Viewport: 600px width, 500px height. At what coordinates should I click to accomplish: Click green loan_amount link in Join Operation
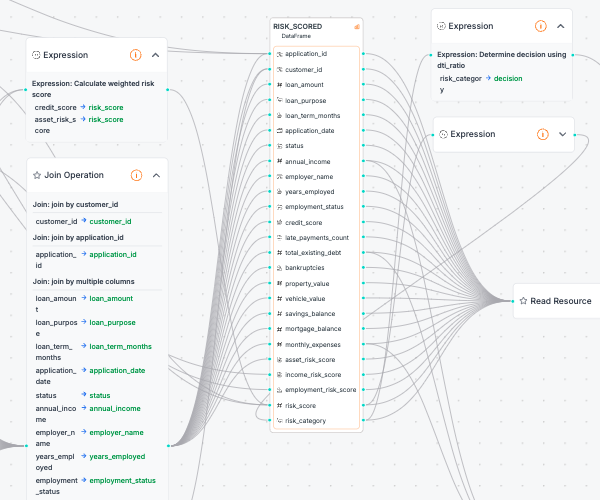click(x=111, y=298)
